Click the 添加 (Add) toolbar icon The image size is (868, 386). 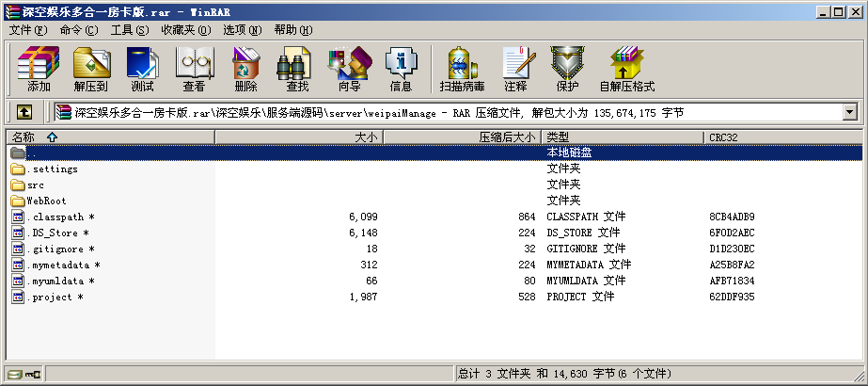[39, 70]
